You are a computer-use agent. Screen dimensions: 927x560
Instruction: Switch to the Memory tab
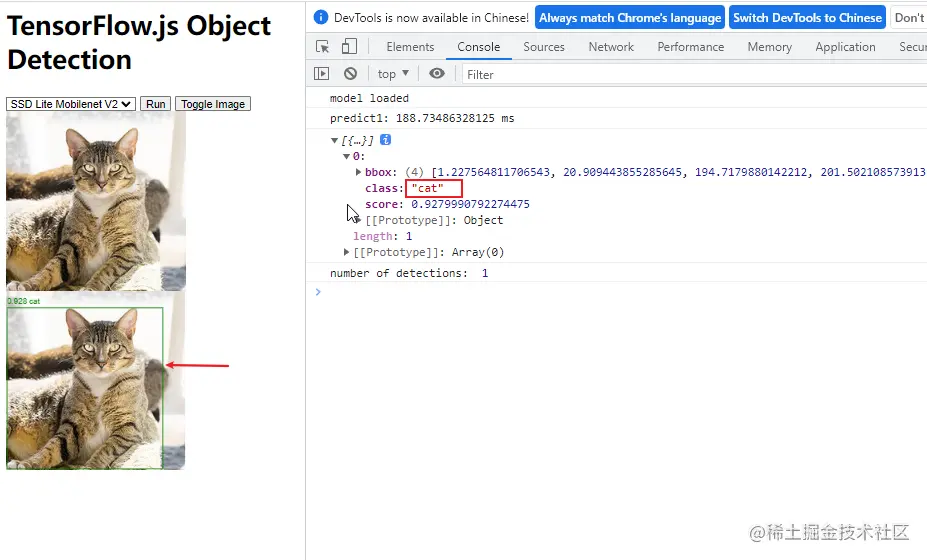tap(770, 47)
